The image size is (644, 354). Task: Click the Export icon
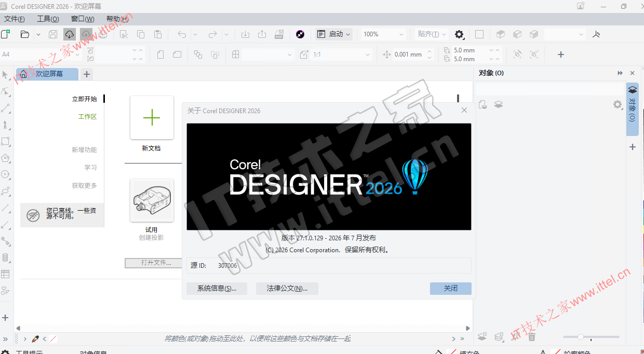[x=262, y=34]
